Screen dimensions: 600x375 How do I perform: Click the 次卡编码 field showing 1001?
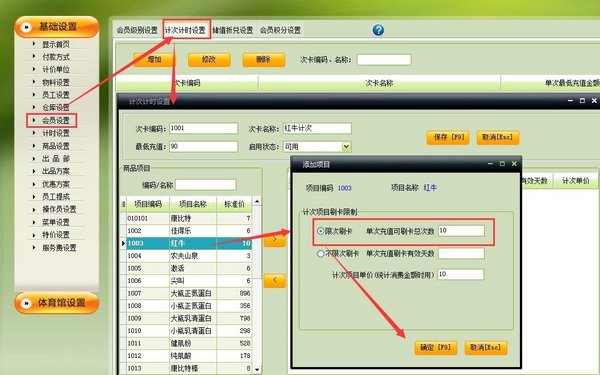coord(203,128)
